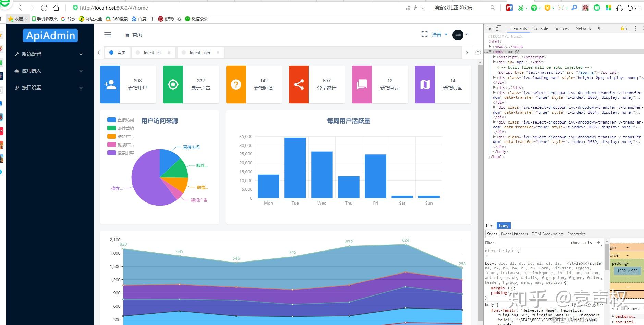
Task: Click the person icon on the 新增用户 card
Action: 110,84
